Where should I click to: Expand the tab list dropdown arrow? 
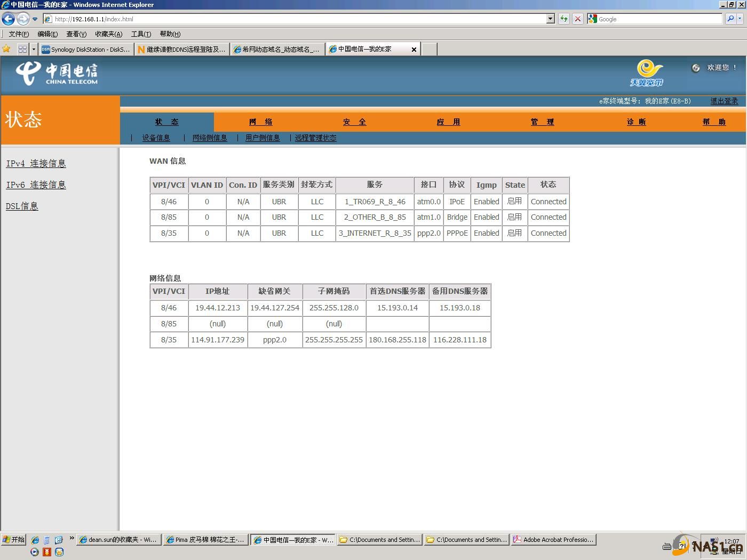pyautogui.click(x=34, y=49)
